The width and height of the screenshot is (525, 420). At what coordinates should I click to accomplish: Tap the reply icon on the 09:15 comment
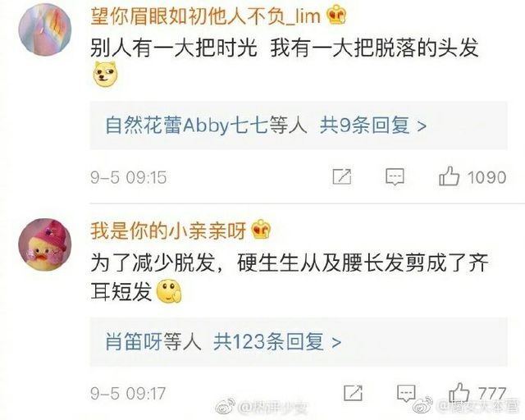point(395,177)
